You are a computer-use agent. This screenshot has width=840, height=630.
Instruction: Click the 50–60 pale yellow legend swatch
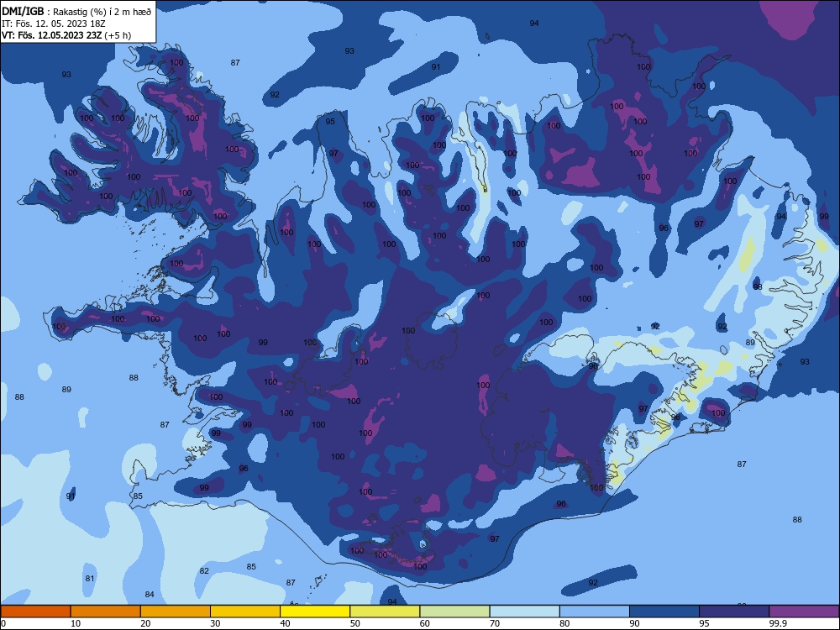coord(385,612)
